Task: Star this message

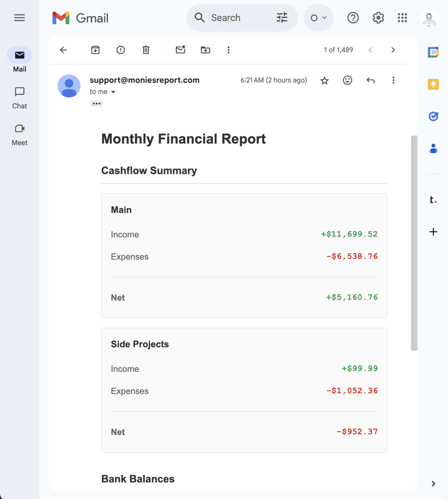Action: (x=324, y=80)
